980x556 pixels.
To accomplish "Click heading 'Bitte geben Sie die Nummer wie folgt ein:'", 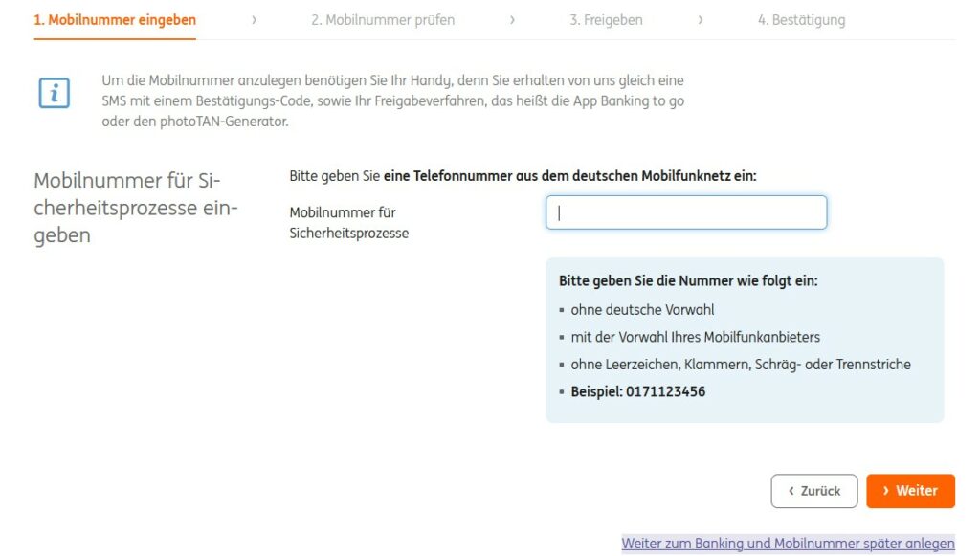I will [688, 281].
